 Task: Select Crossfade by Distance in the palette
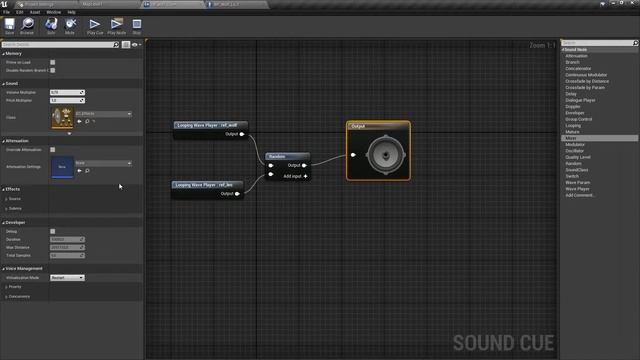[x=587, y=81]
